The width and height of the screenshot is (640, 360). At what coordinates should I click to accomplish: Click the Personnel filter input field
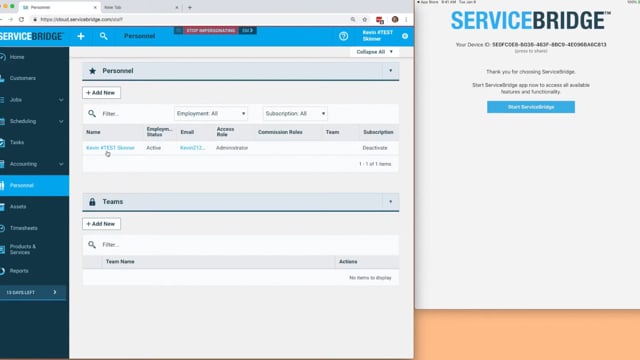click(x=135, y=113)
